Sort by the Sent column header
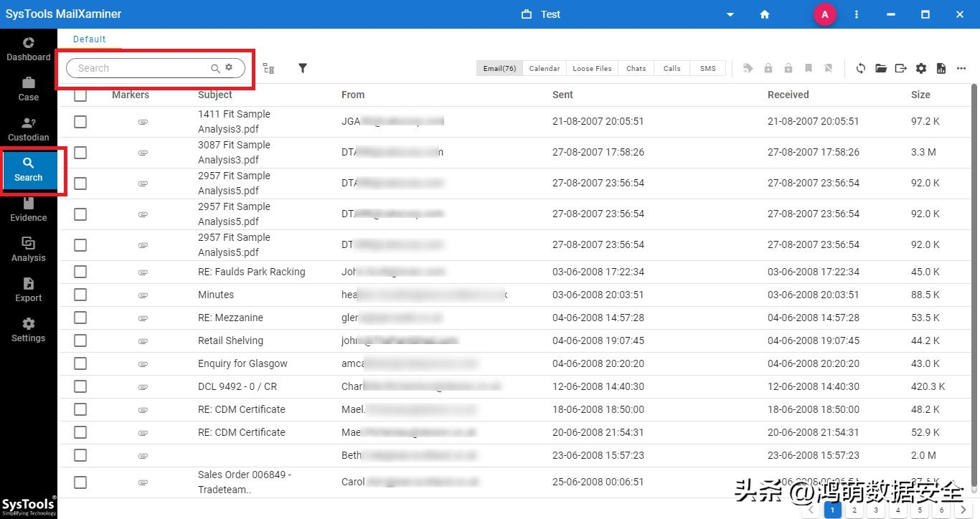The height and width of the screenshot is (519, 980). click(x=562, y=95)
